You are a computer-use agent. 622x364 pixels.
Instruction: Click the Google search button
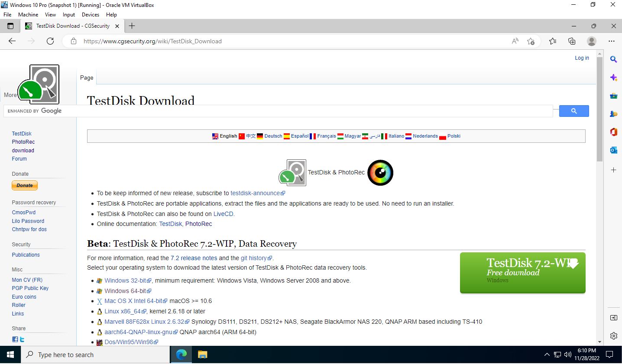point(574,111)
